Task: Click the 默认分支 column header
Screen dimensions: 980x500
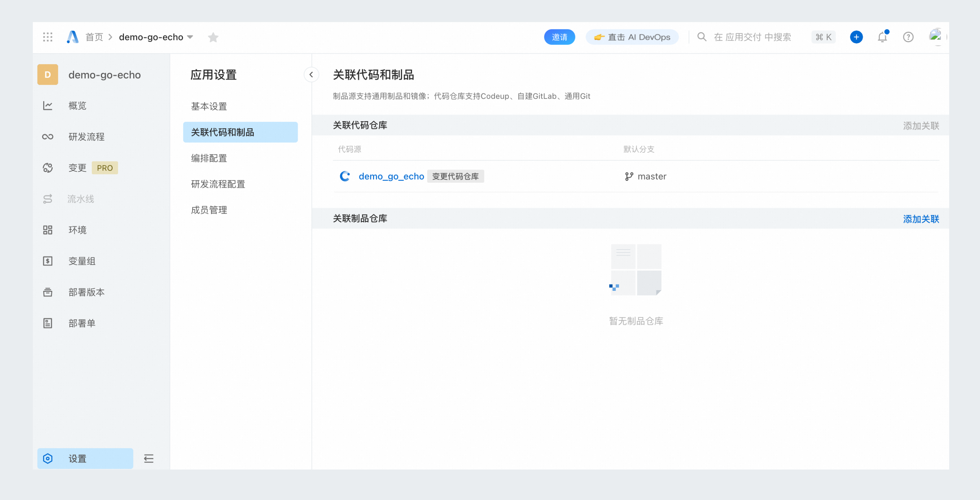Action: pyautogui.click(x=639, y=149)
